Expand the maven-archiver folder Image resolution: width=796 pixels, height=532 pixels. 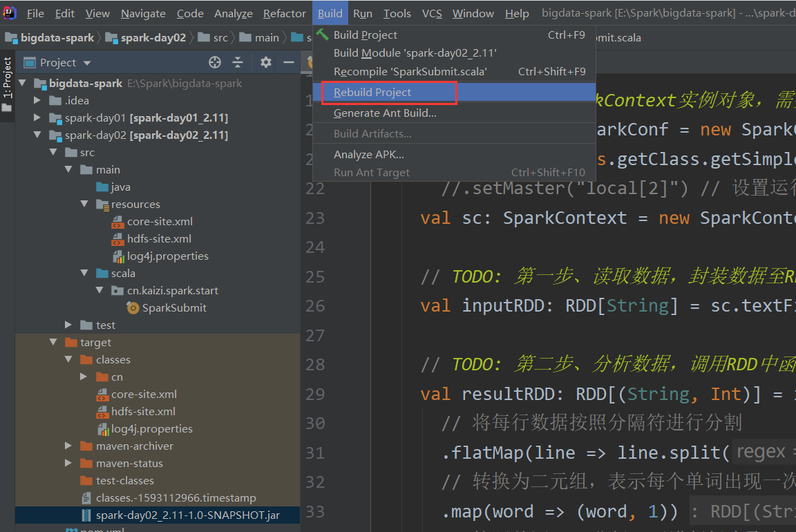coord(68,446)
